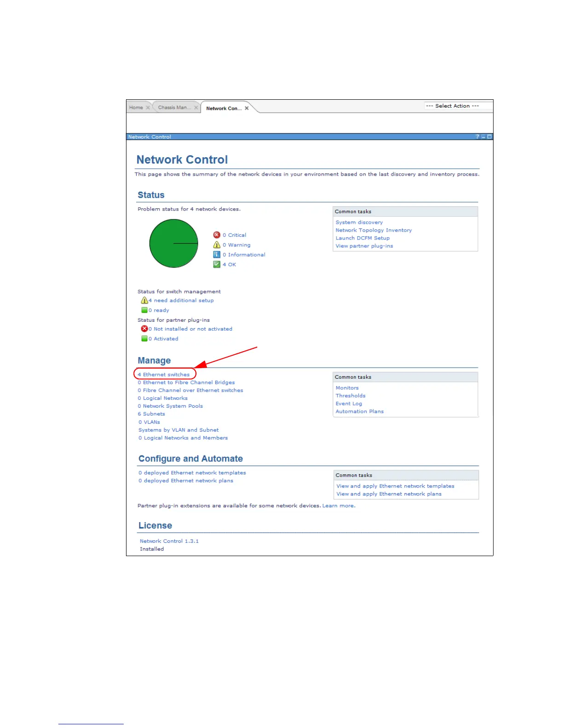
Task: Open the 0 VLANs link
Action: click(x=149, y=422)
